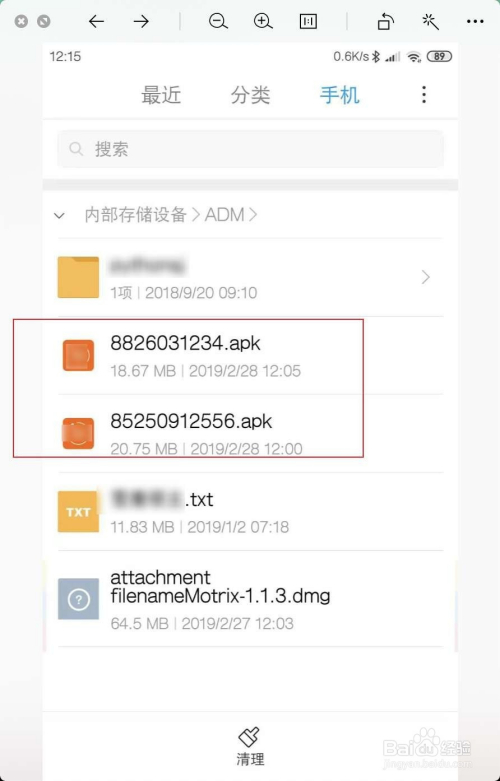Tap the 85250912556.apk orange icon

pos(78,433)
